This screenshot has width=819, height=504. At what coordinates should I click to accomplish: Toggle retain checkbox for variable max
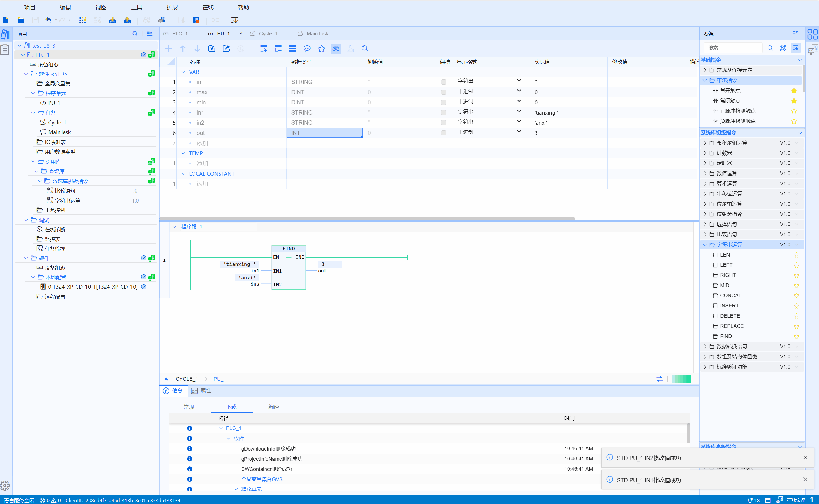[x=443, y=92]
